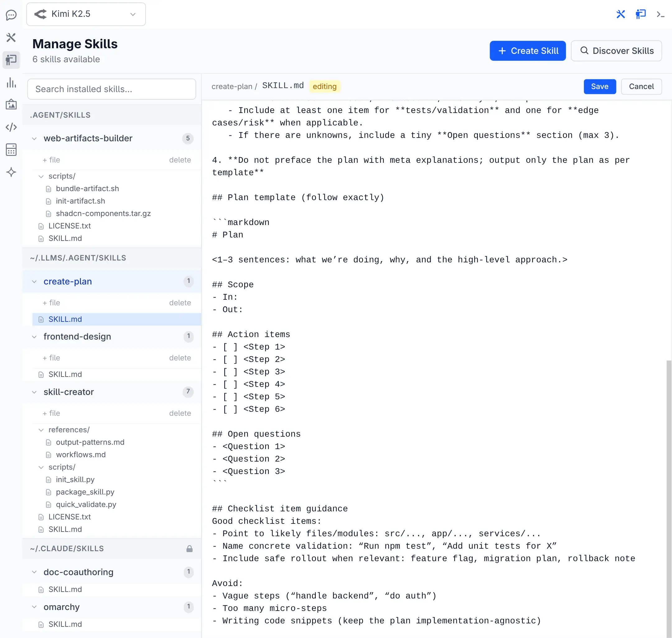This screenshot has height=638, width=672.
Task: Focus the Search installed skills field
Action: pos(111,89)
